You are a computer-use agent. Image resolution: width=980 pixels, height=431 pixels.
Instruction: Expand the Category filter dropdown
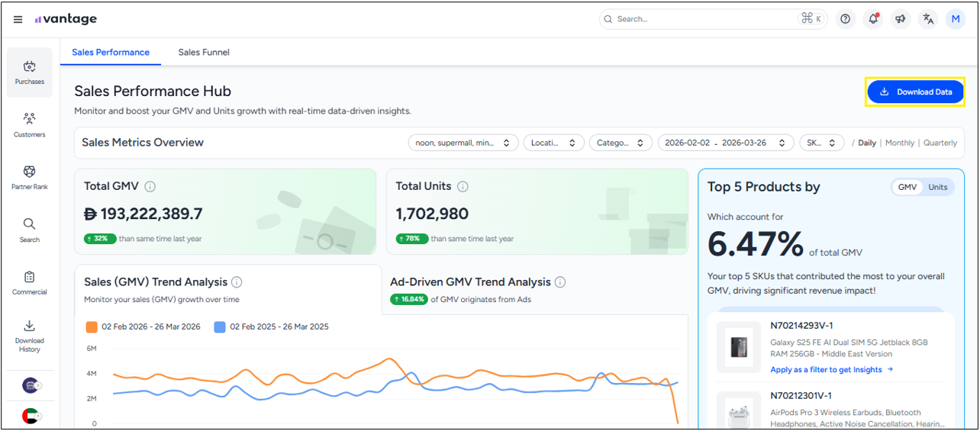click(621, 143)
